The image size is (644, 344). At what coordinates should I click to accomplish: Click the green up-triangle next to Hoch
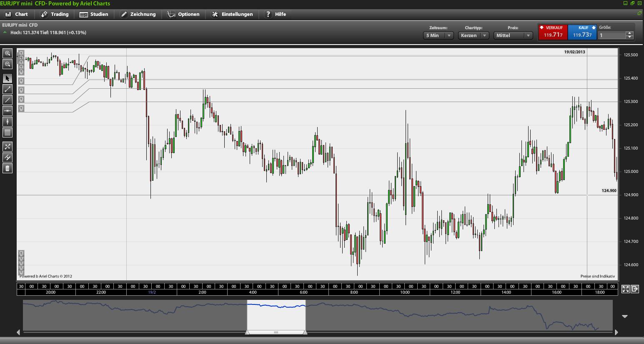5,32
